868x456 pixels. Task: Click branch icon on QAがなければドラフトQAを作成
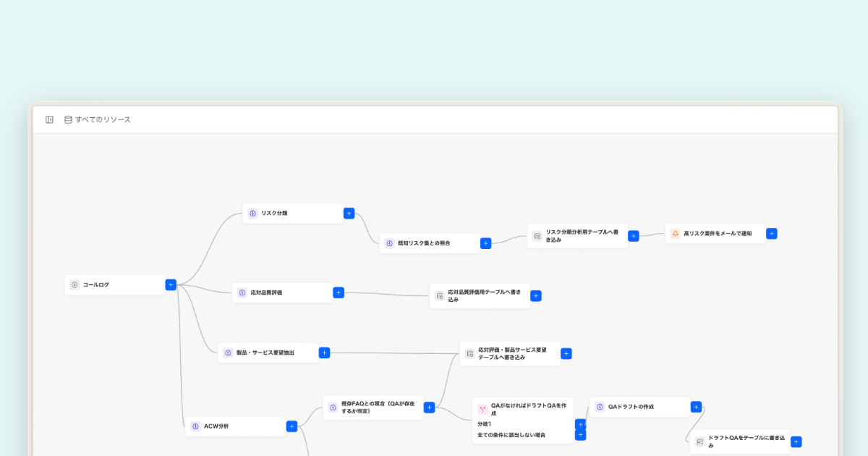coord(482,409)
